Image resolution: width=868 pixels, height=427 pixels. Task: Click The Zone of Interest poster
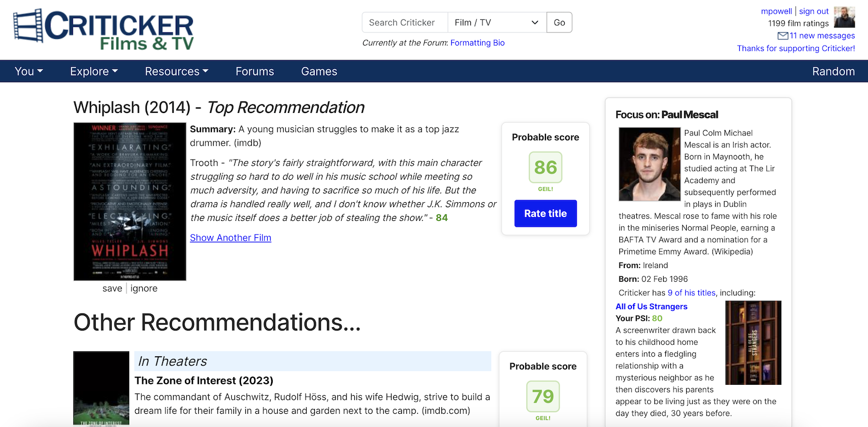tap(101, 388)
